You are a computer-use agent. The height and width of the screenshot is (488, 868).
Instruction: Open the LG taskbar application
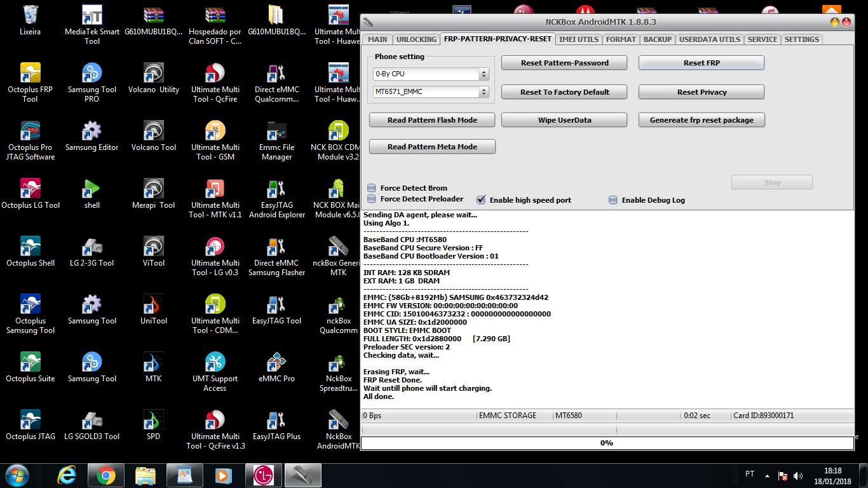[x=263, y=475]
